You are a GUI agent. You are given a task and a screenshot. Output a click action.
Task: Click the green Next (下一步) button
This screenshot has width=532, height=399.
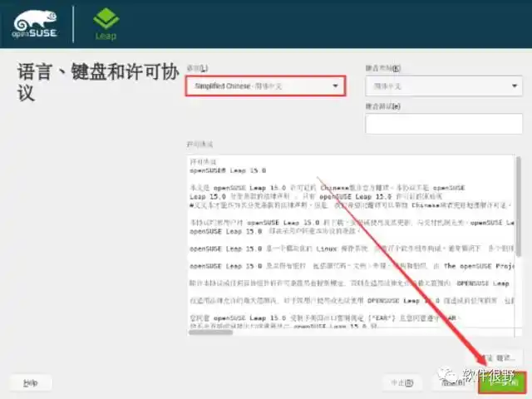click(502, 382)
